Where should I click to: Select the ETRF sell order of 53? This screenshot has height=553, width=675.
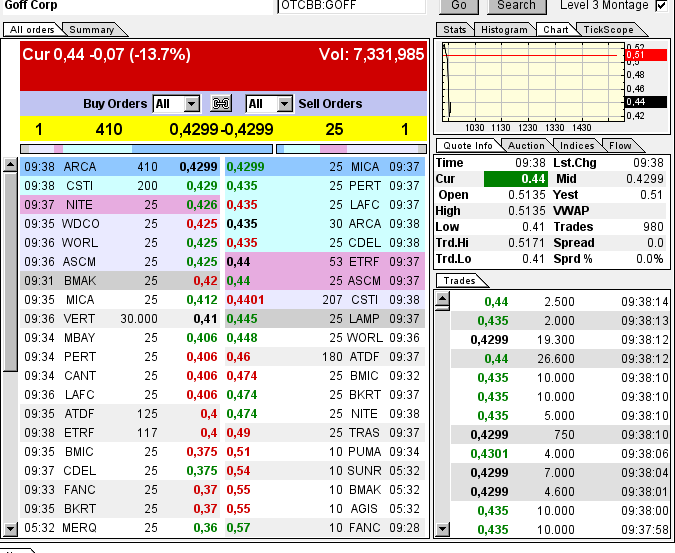325,262
